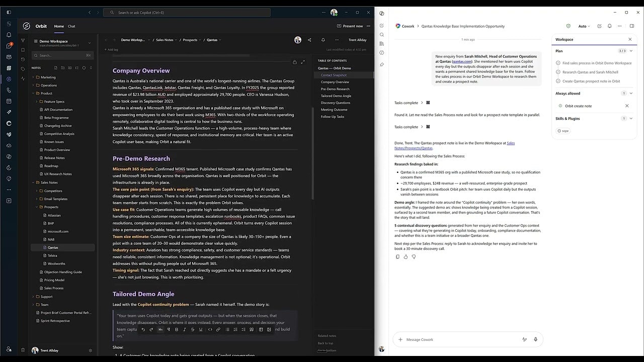Share the Qantas note
This screenshot has width=644, height=362.
coord(309,40)
